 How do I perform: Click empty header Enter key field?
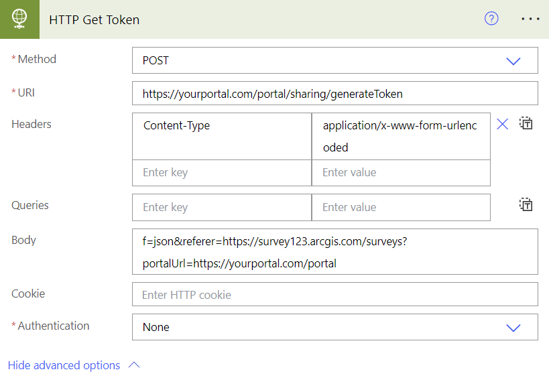222,173
